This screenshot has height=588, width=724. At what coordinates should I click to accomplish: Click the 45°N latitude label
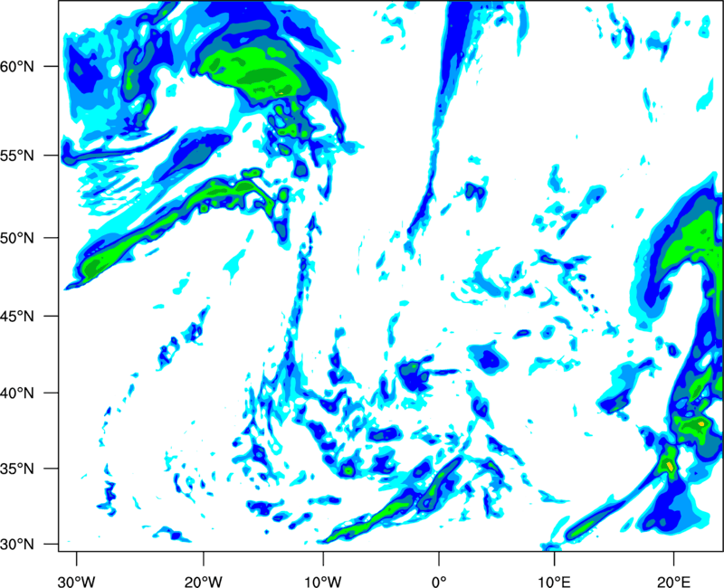tap(17, 316)
